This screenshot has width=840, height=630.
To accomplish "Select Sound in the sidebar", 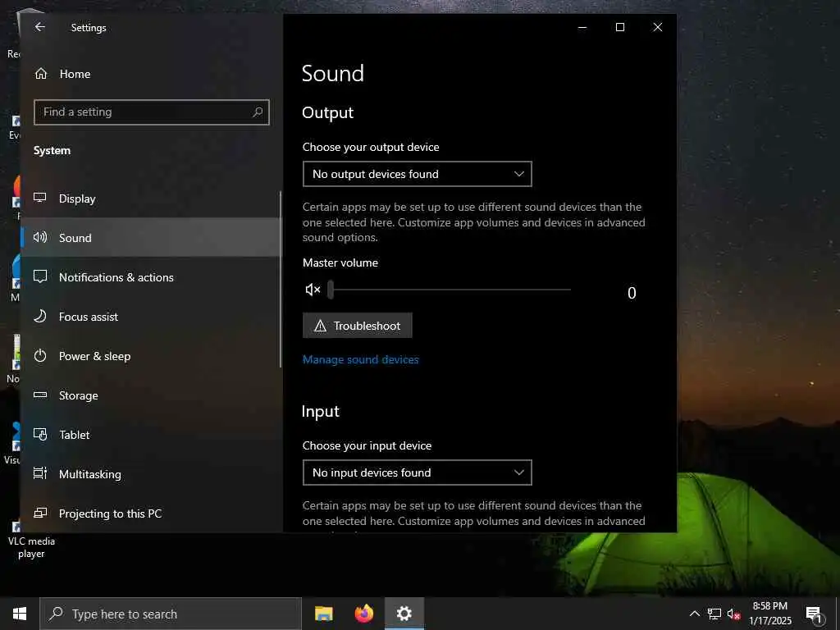I will pyautogui.click(x=151, y=237).
